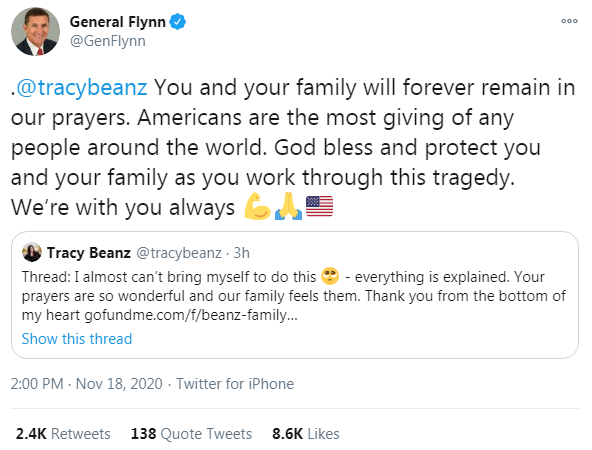Open the General Flynn display name
Image resolution: width=592 pixels, height=450 pixels.
[117, 22]
